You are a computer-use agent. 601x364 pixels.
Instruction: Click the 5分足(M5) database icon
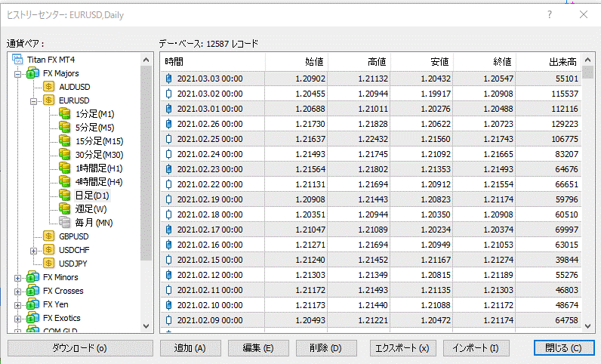point(65,127)
